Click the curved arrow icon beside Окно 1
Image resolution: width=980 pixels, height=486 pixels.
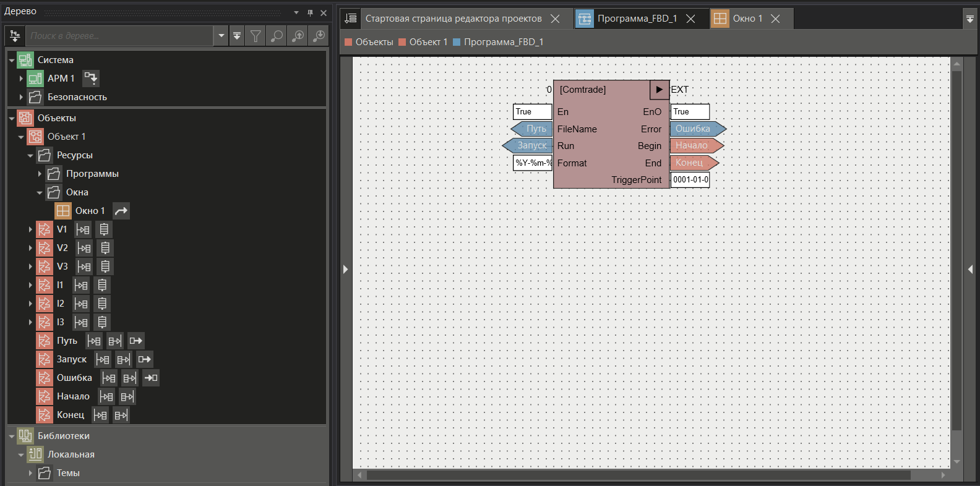(121, 211)
